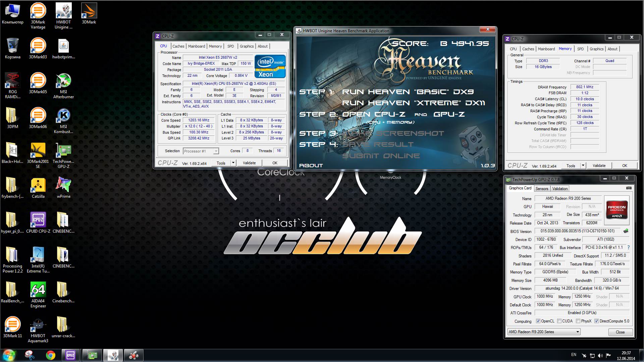This screenshot has height=362, width=644.
Task: Open the 3DMark06 desktop shortcut
Action: click(x=38, y=118)
